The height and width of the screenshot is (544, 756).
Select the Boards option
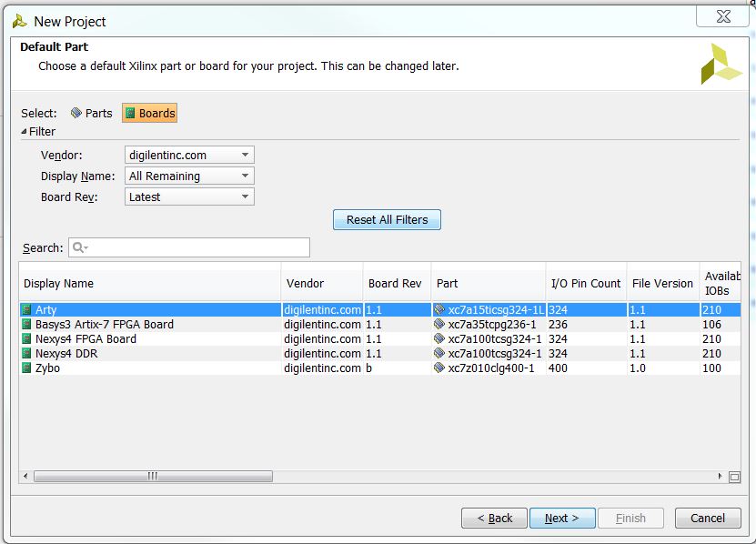(150, 114)
